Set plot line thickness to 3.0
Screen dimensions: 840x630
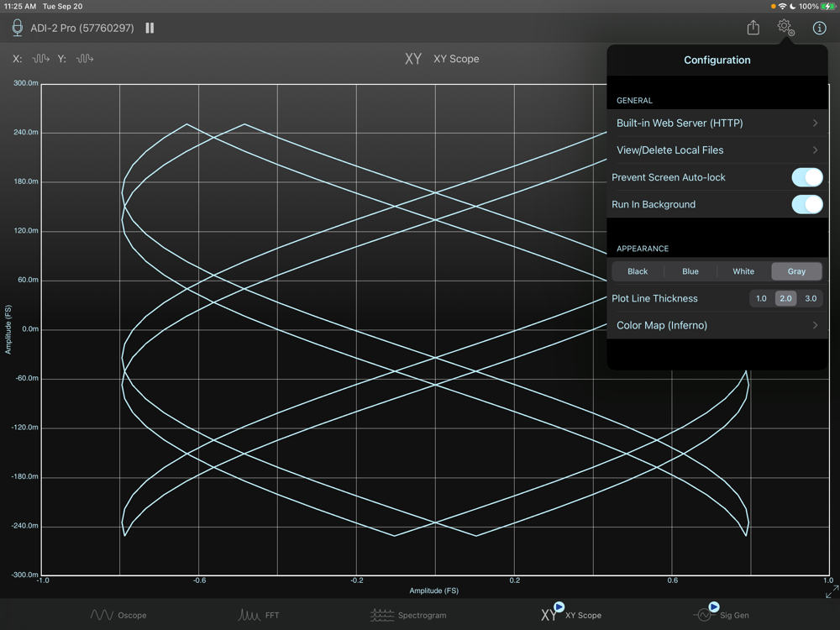click(x=811, y=298)
